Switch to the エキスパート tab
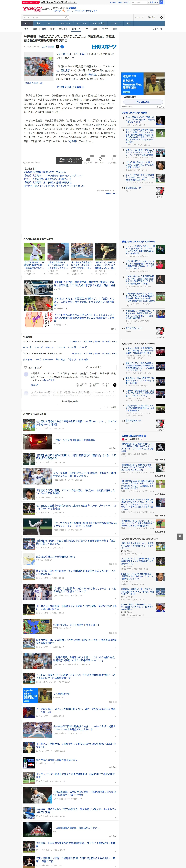186x868 pixels. click(64, 24)
